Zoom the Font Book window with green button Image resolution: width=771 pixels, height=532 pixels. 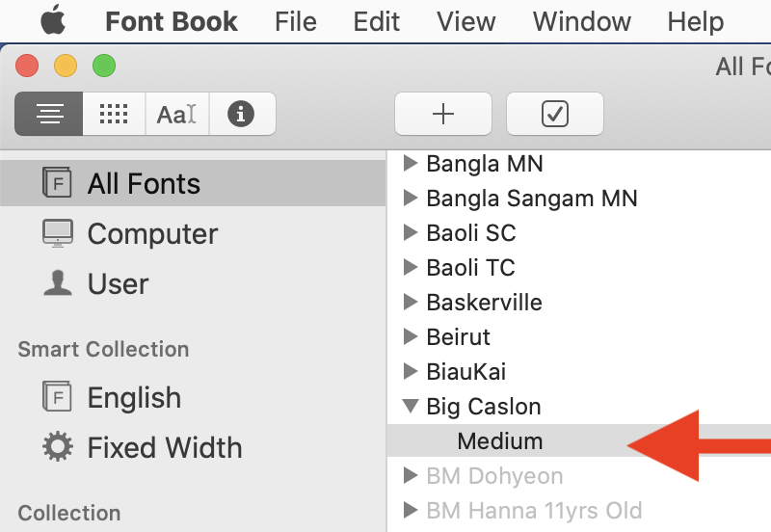click(104, 66)
